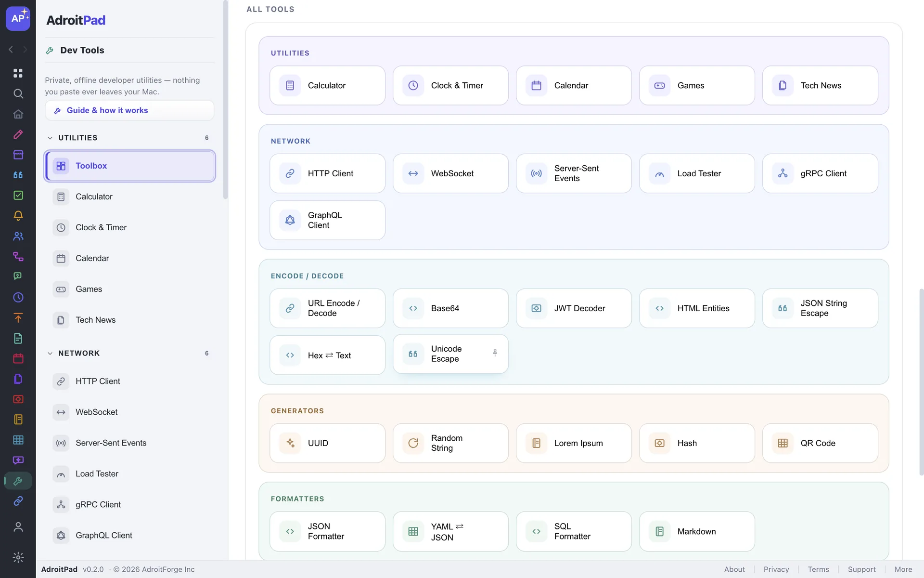This screenshot has width=924, height=578.
Task: Open the settings gear icon in rail
Action: (x=18, y=557)
